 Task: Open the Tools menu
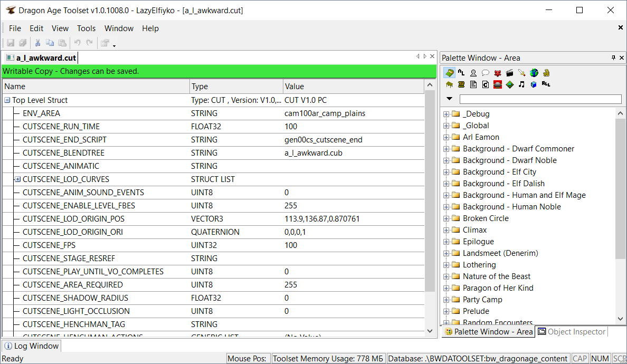click(87, 28)
